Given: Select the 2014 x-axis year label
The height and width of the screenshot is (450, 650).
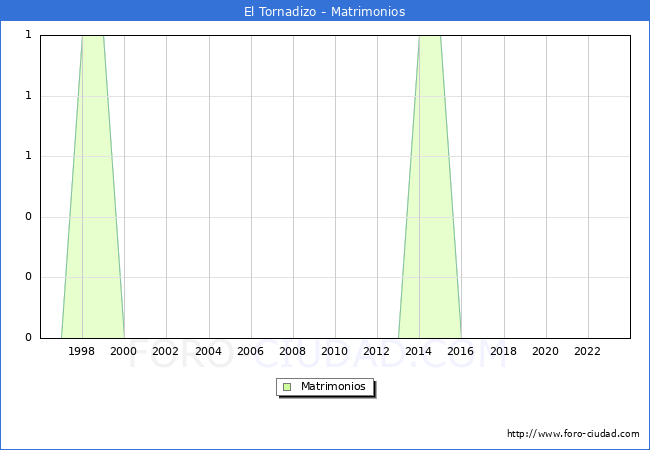Looking at the screenshot, I should click(418, 351).
